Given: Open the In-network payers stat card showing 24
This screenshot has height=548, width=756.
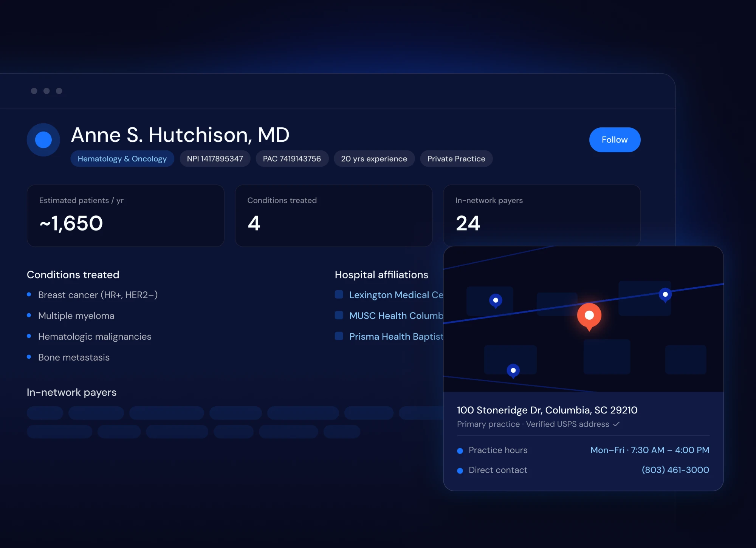Looking at the screenshot, I should tap(542, 216).
